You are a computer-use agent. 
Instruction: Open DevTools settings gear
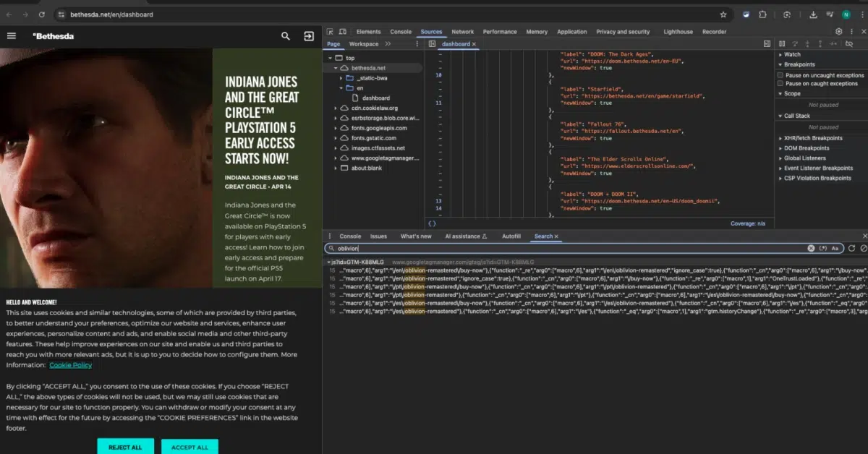coord(839,32)
